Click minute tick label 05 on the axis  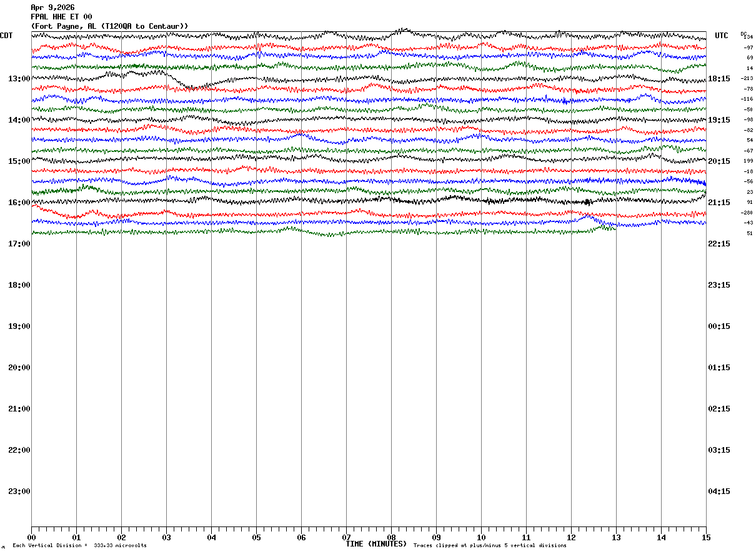[x=256, y=538]
